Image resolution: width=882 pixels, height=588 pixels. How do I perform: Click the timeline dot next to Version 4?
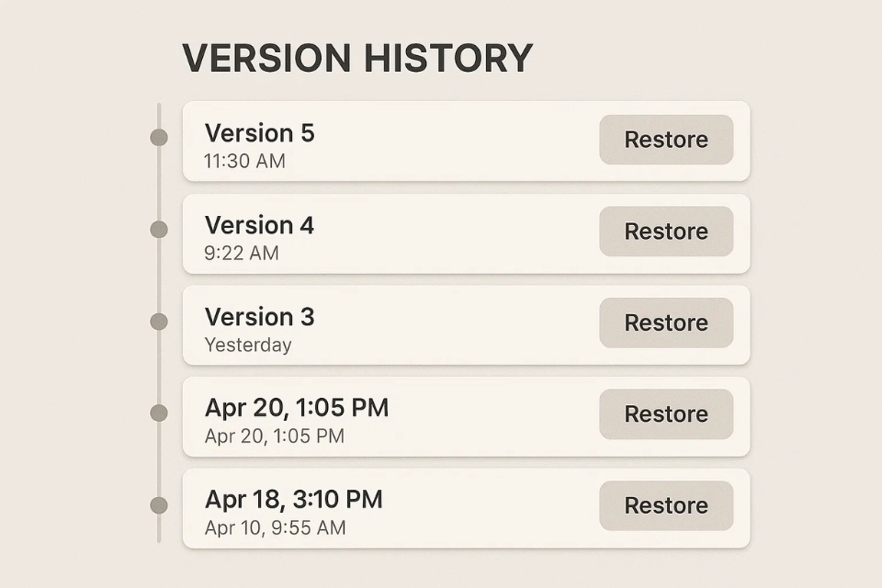point(158,228)
